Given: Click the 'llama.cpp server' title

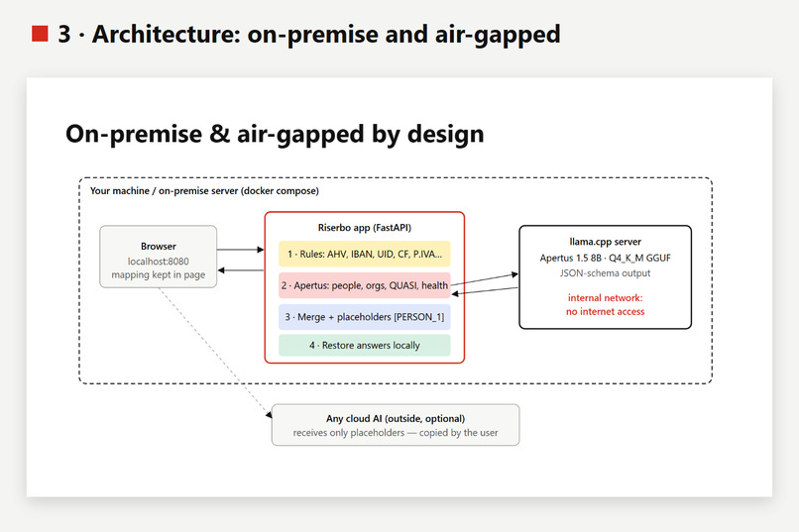Looking at the screenshot, I should point(606,242).
